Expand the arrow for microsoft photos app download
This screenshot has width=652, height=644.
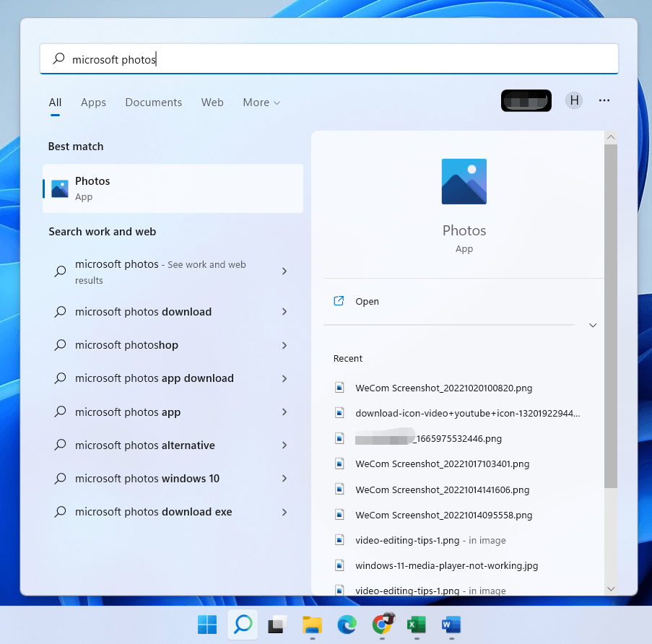coord(284,378)
